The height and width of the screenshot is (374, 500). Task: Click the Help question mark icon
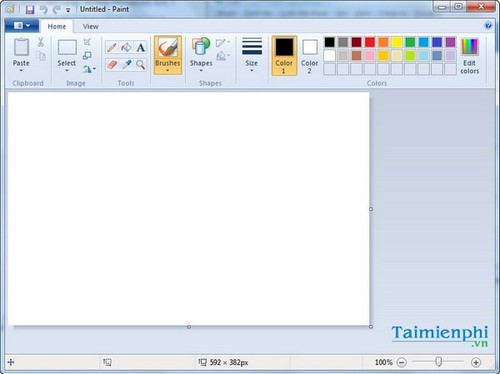pyautogui.click(x=488, y=26)
